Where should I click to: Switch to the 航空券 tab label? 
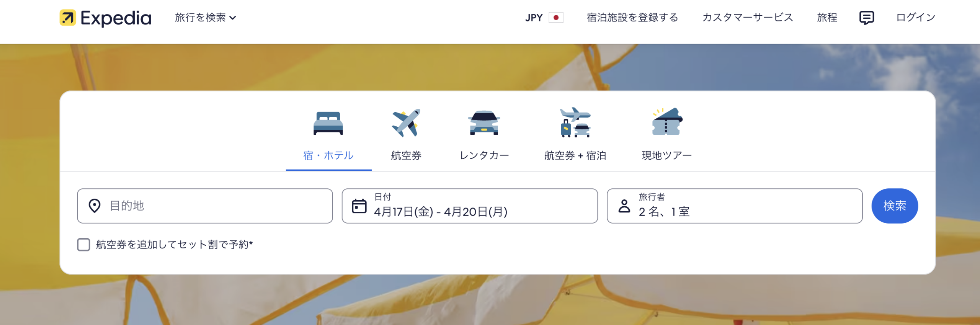point(406,155)
